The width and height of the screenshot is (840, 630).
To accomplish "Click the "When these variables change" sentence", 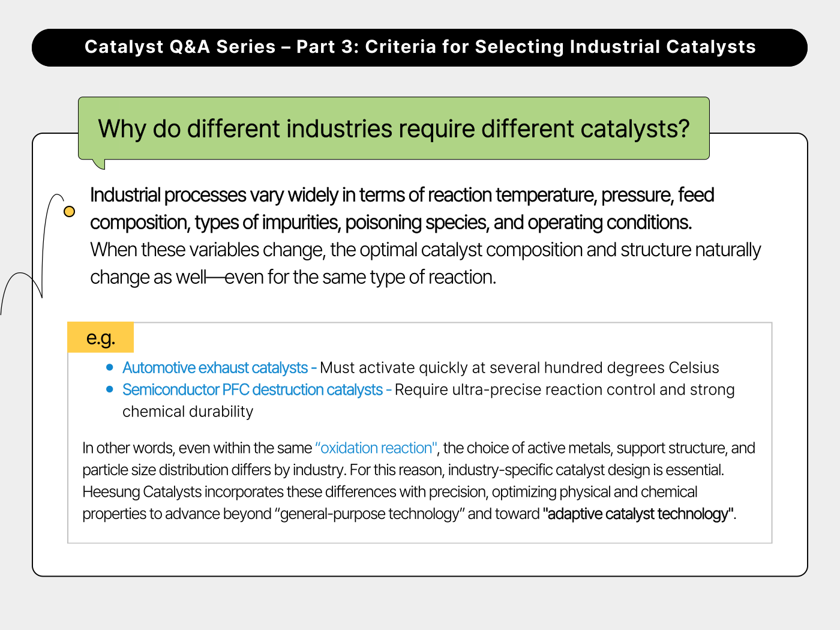I will 425,250.
